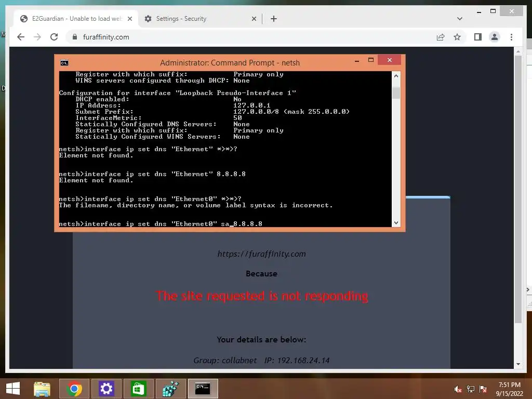Click the 'Your details are below:' text
The image size is (532, 399).
pyautogui.click(x=261, y=340)
